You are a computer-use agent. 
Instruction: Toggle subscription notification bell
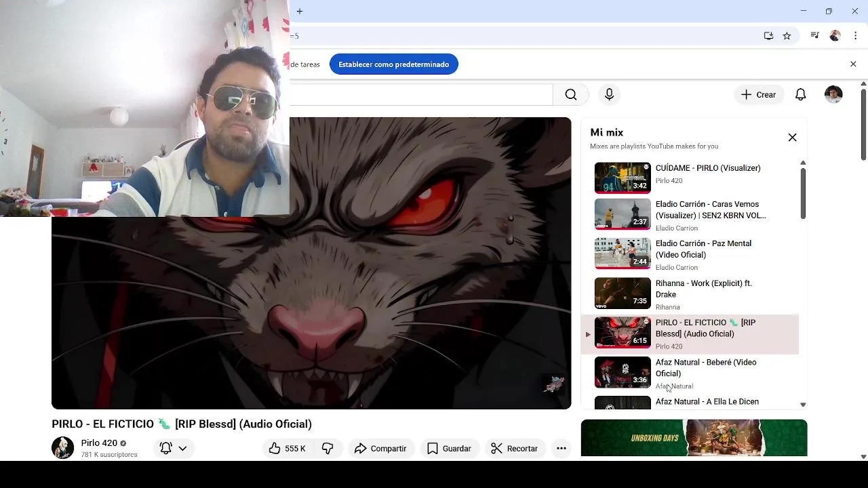tap(165, 448)
